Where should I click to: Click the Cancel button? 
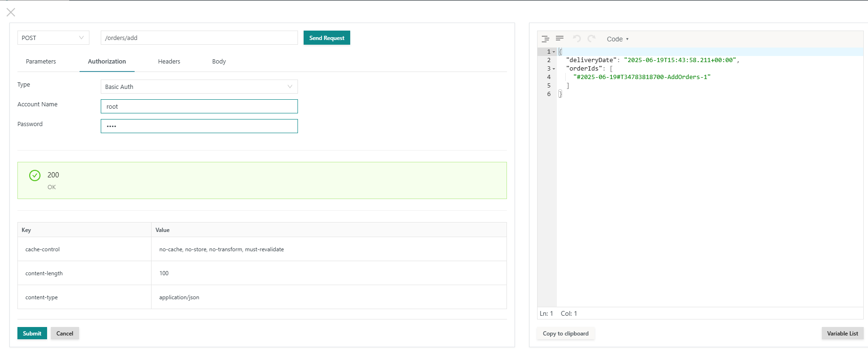(x=65, y=333)
